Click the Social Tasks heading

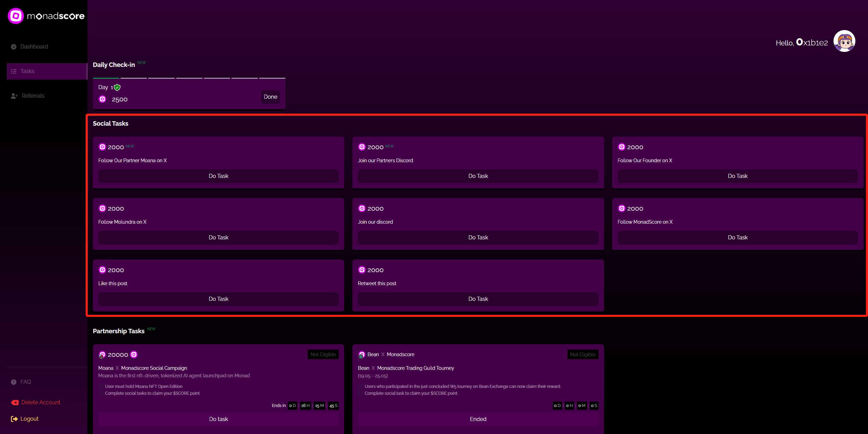pos(111,124)
